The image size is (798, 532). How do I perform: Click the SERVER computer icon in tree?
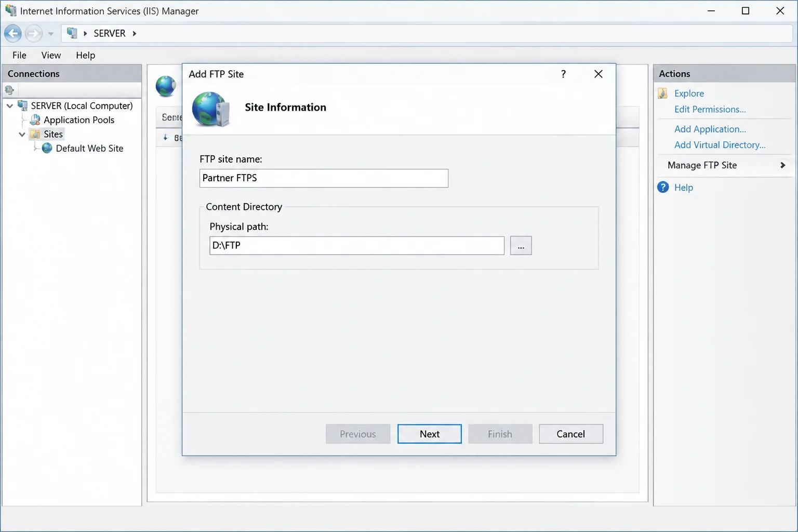23,106
